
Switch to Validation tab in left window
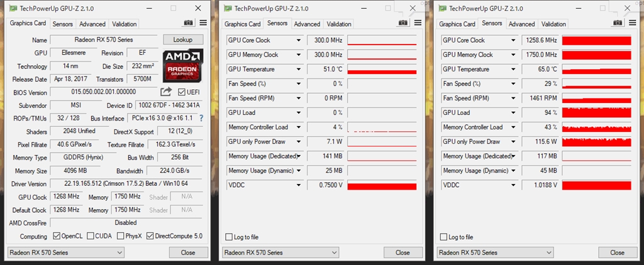click(x=124, y=24)
